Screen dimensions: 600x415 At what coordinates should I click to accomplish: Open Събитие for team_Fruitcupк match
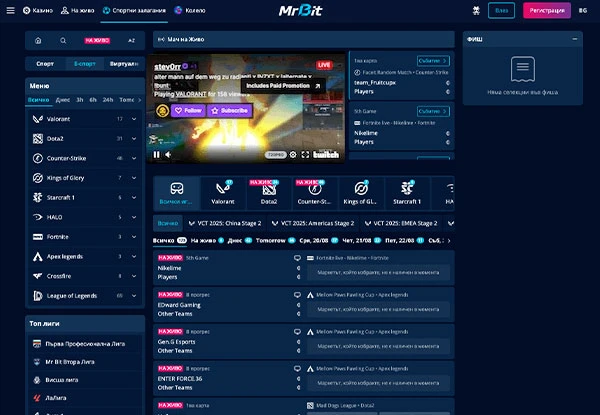tap(433, 61)
